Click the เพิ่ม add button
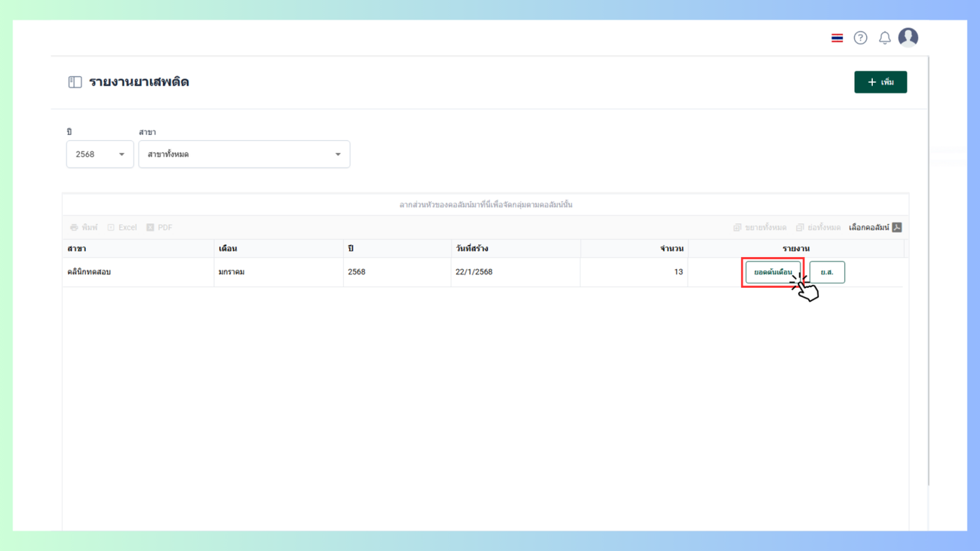Viewport: 980px width, 551px height. (881, 82)
